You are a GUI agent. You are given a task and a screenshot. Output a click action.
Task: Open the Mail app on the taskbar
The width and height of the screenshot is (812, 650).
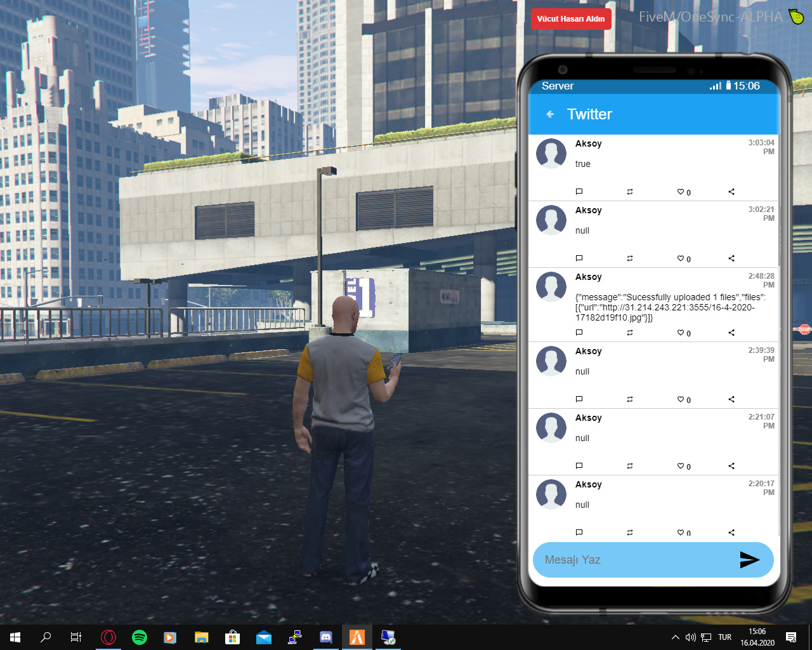(264, 637)
